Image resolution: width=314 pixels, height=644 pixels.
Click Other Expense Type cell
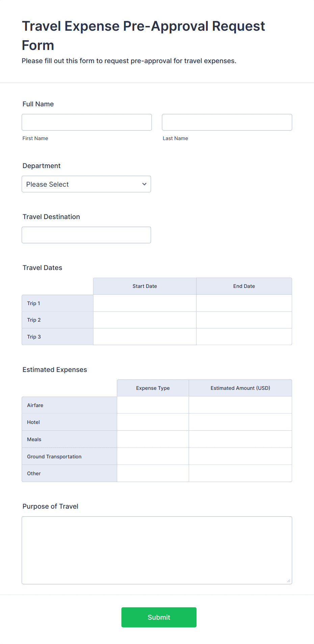pos(153,473)
